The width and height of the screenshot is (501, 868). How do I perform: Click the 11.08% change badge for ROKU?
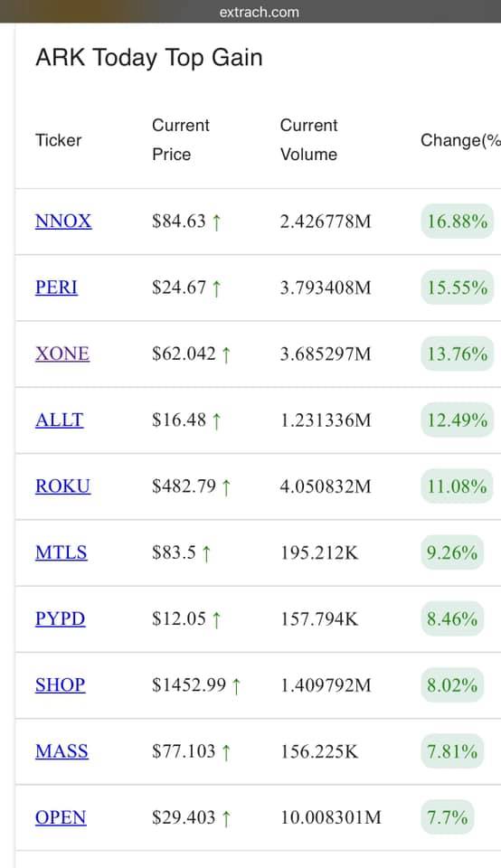click(458, 486)
